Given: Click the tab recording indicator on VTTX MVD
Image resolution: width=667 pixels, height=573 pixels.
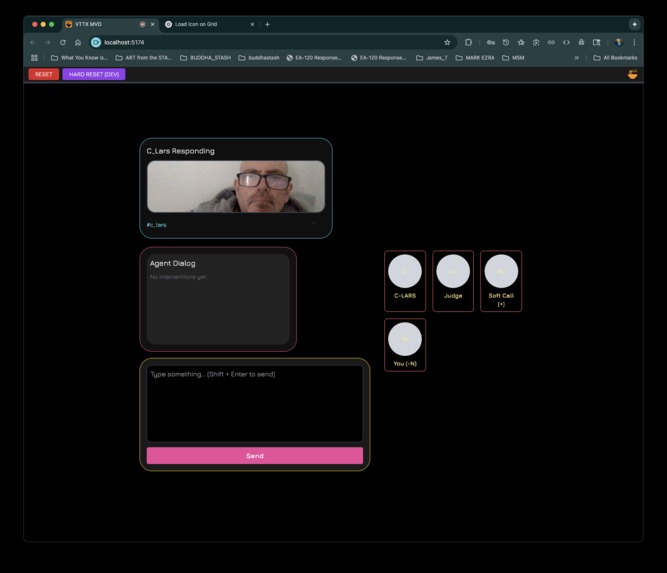Looking at the screenshot, I should 143,24.
